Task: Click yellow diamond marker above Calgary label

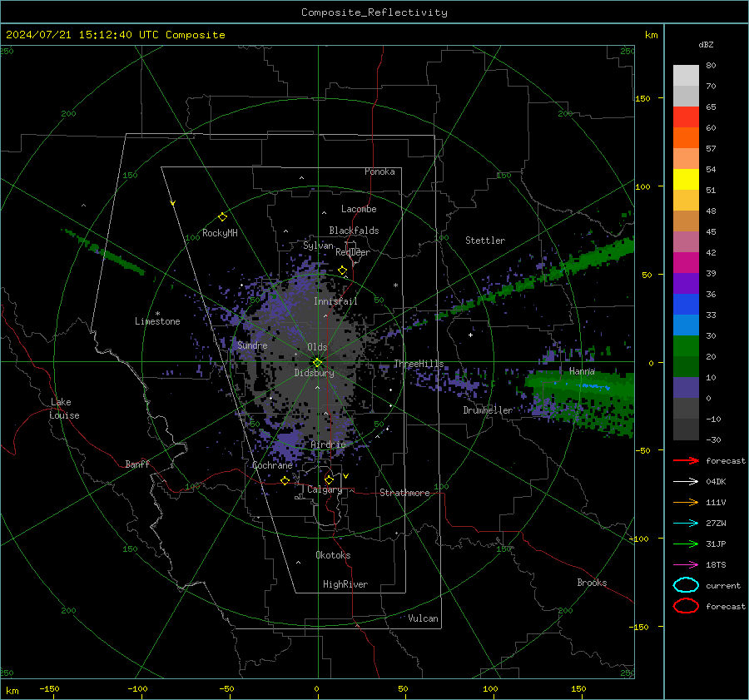Action: (x=329, y=479)
